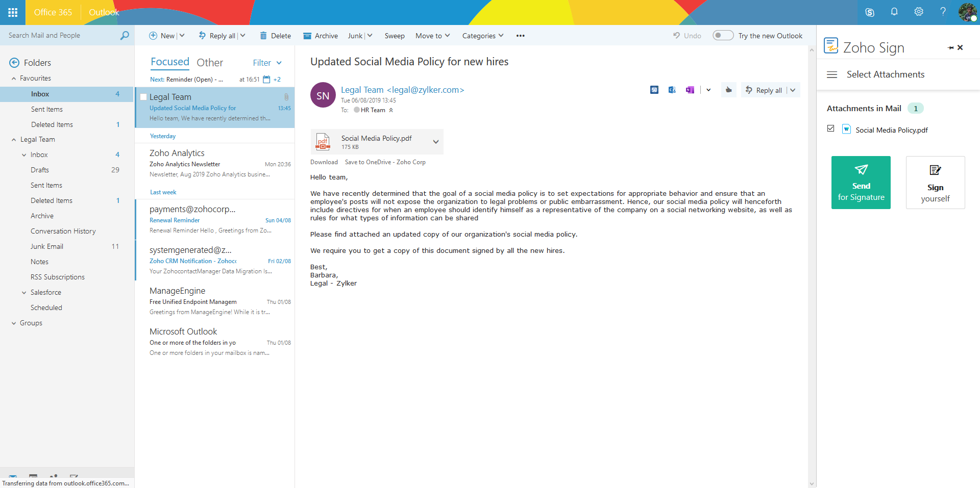Expand the attachment options chevron
This screenshot has width=980, height=488.
(x=436, y=142)
